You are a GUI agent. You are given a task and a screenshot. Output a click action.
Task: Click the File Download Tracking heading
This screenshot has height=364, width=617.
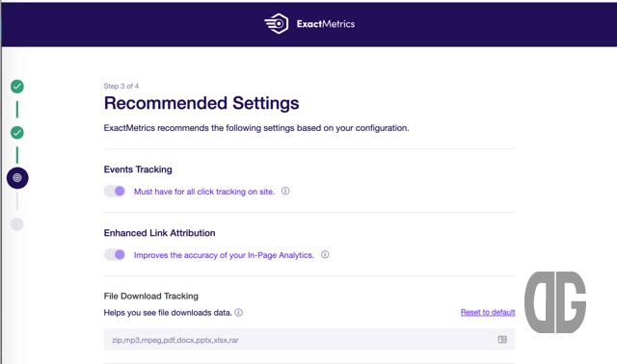[x=151, y=296]
